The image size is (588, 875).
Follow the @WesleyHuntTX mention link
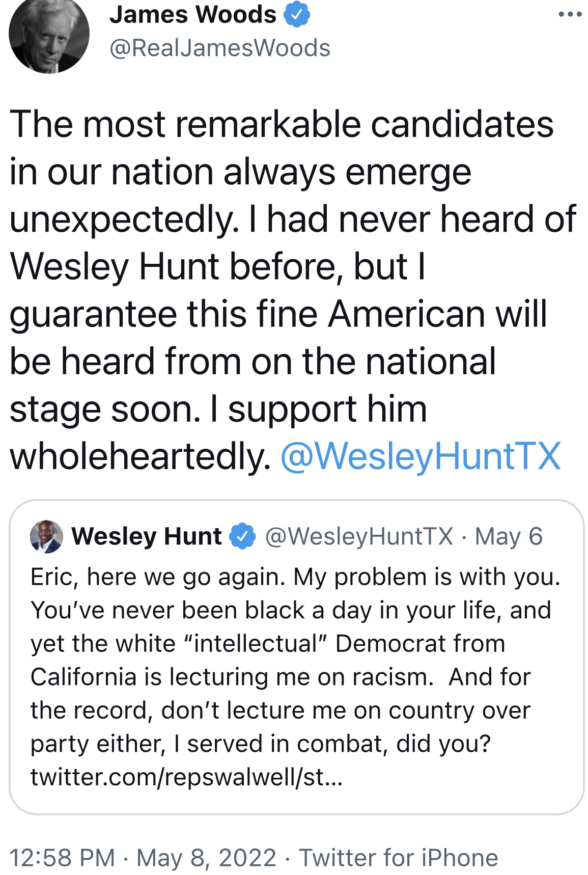click(421, 456)
